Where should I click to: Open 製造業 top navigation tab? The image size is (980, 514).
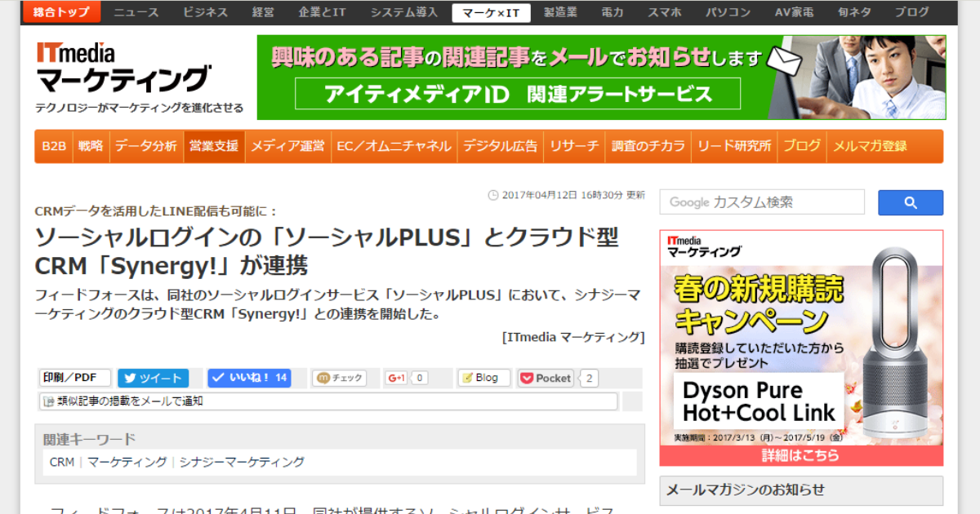[x=561, y=12]
